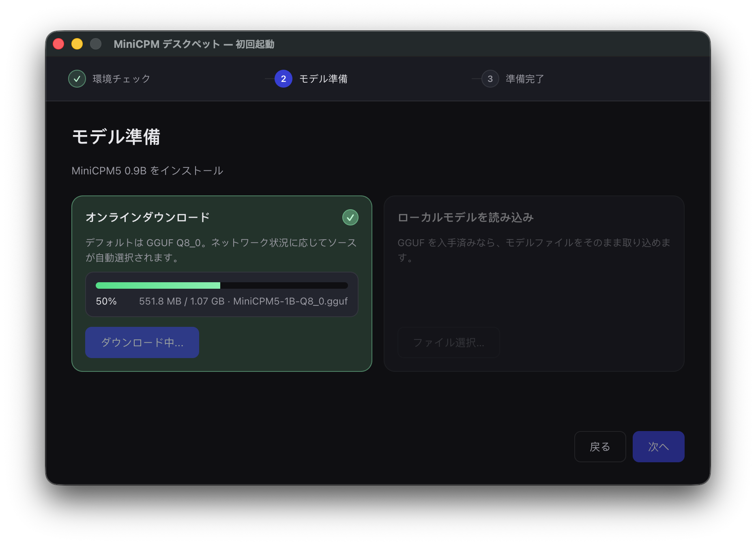Click the step 3 number badge

(x=490, y=79)
